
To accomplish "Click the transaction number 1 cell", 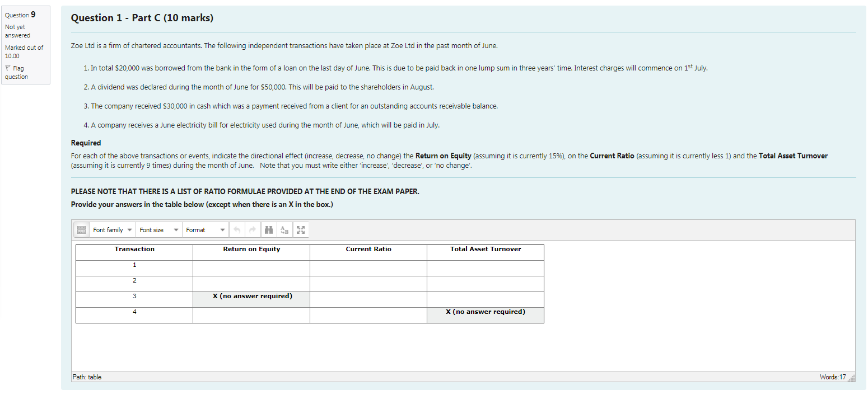I will tap(134, 269).
